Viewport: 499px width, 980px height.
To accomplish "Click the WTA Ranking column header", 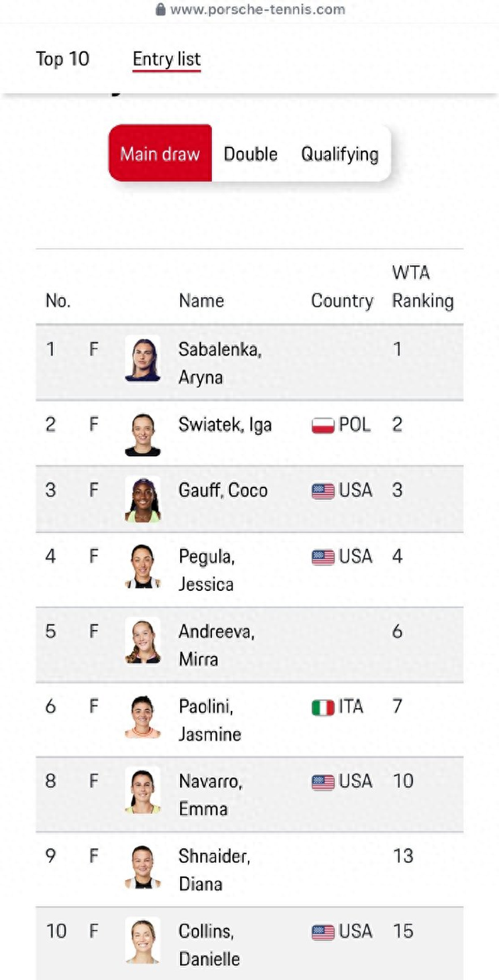I will tap(422, 287).
